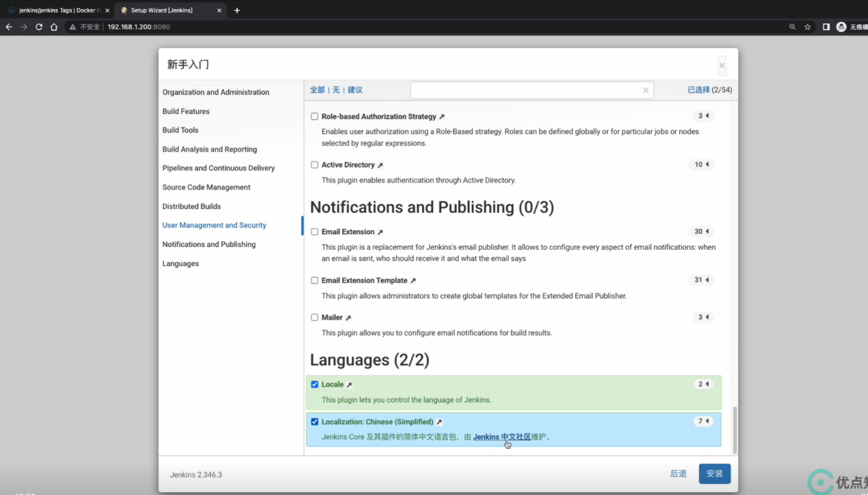This screenshot has height=495, width=868.
Task: Go back using browser back arrow
Action: tap(8, 27)
